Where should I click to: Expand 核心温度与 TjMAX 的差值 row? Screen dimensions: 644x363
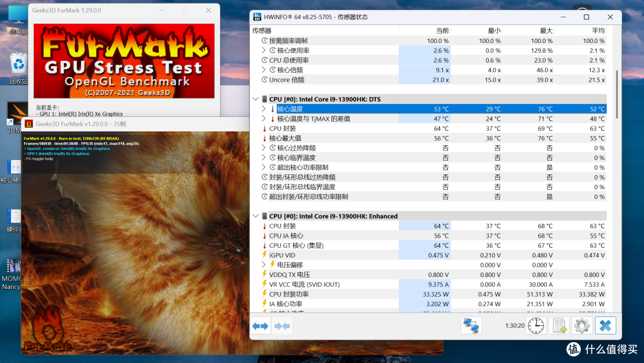pyautogui.click(x=264, y=118)
